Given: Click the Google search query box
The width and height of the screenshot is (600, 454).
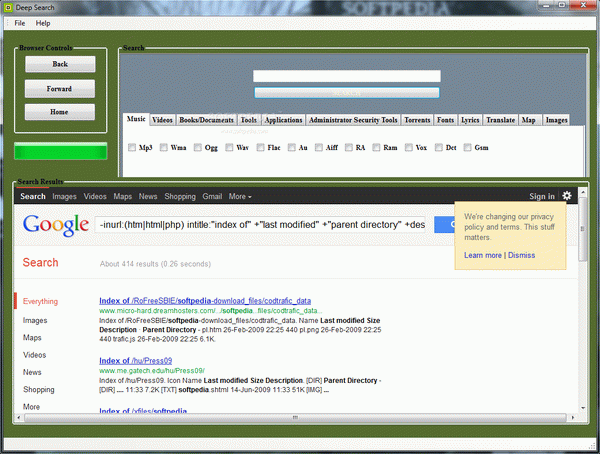Looking at the screenshot, I should (260, 225).
